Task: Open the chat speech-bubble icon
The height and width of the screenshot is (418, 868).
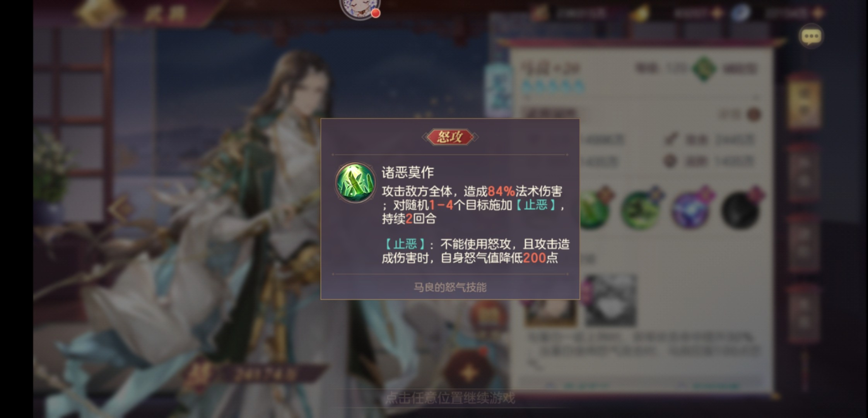Action: (811, 36)
